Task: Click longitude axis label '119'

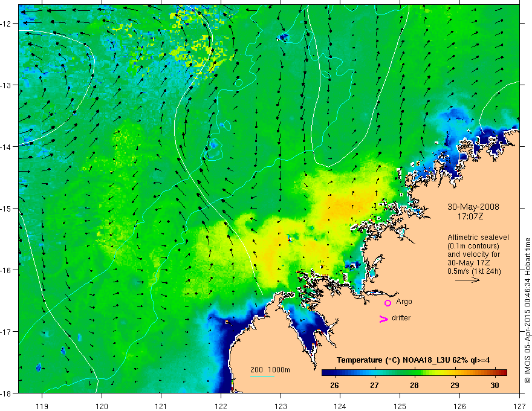Action: coord(42,406)
